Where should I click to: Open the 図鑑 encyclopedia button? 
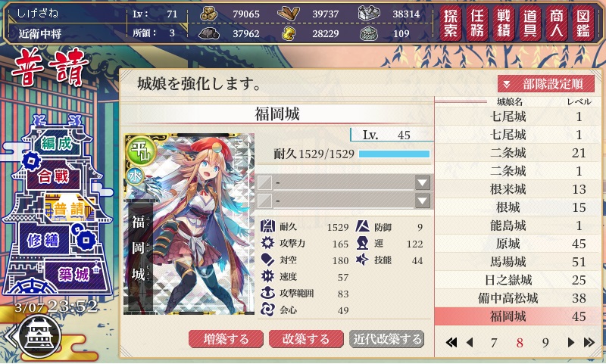pyautogui.click(x=583, y=23)
